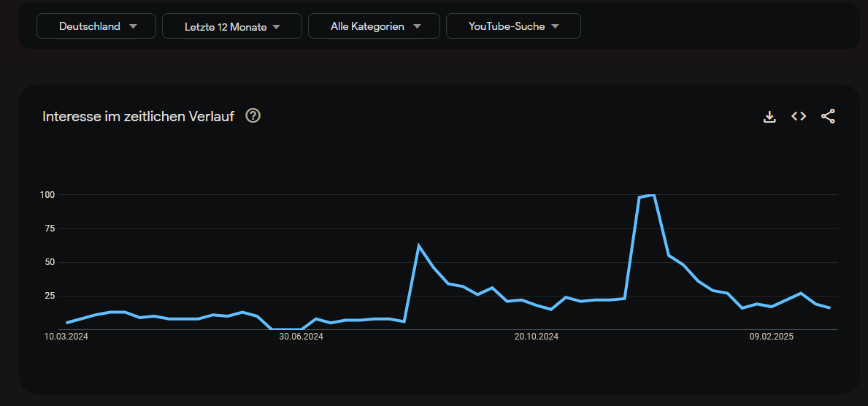The image size is (868, 406).
Task: Share the interest over time chart
Action: click(828, 116)
